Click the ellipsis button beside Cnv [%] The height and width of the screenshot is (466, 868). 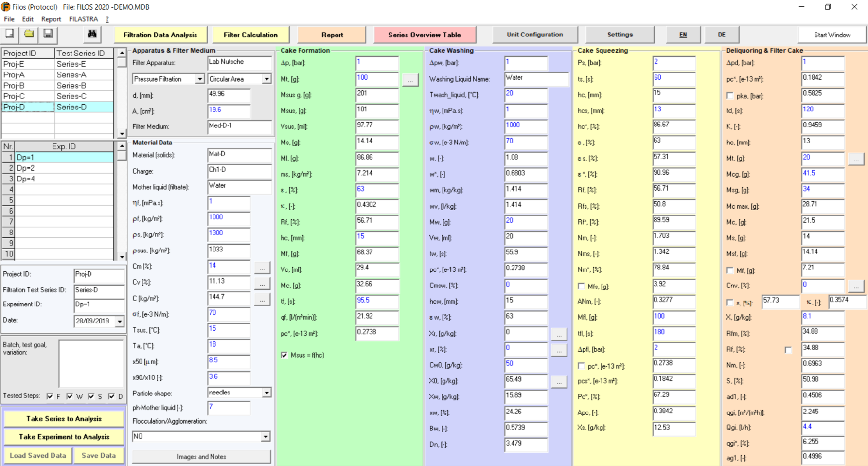pyautogui.click(x=856, y=286)
